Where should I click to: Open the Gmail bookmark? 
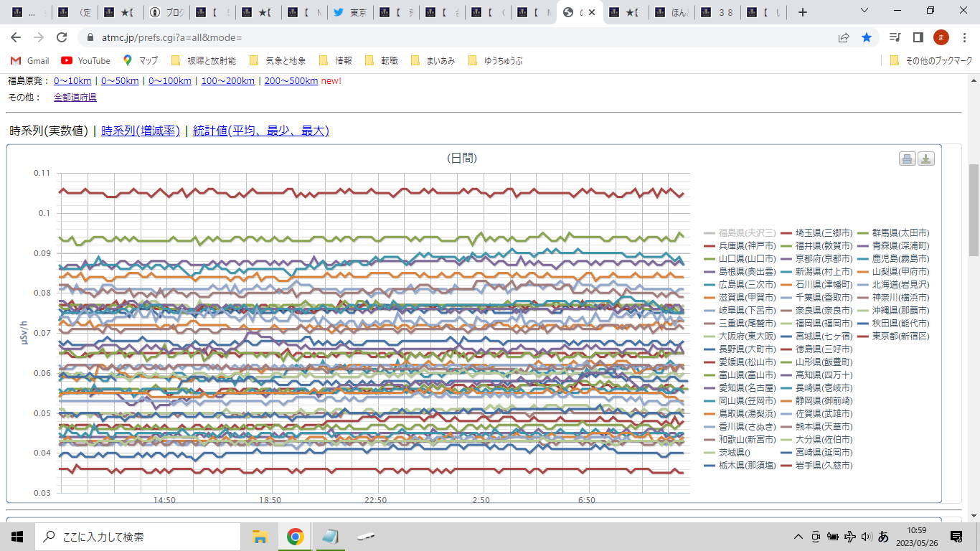coord(30,61)
